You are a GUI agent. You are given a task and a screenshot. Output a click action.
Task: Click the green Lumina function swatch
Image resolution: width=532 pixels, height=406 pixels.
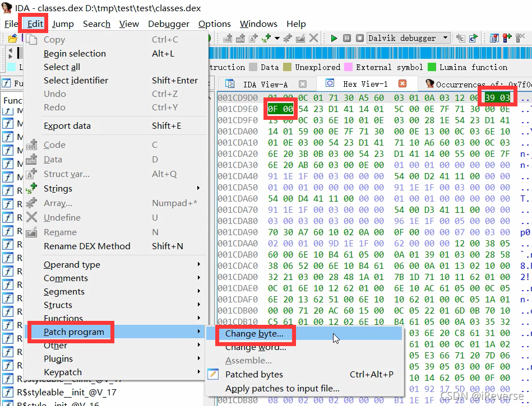(x=432, y=67)
